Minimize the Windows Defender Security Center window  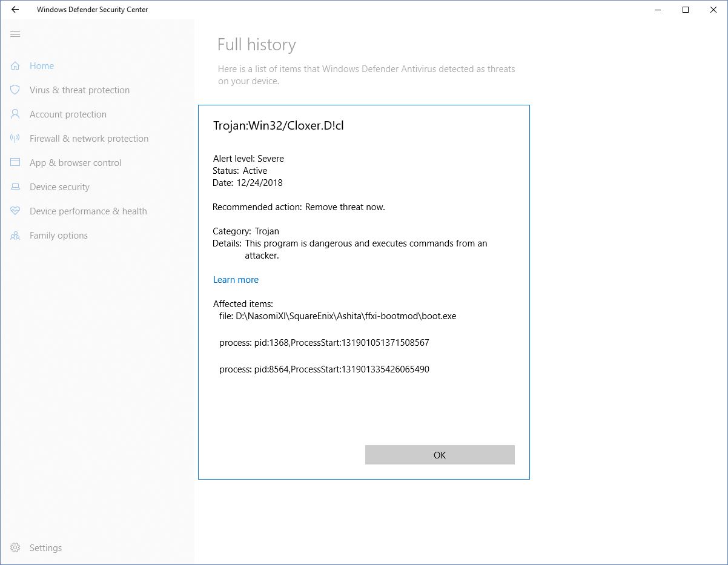tap(658, 10)
